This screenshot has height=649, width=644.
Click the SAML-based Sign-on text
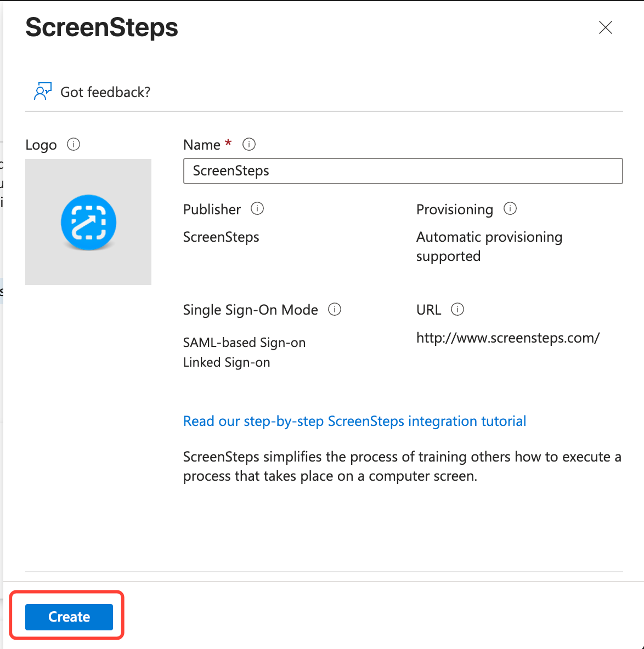(244, 343)
